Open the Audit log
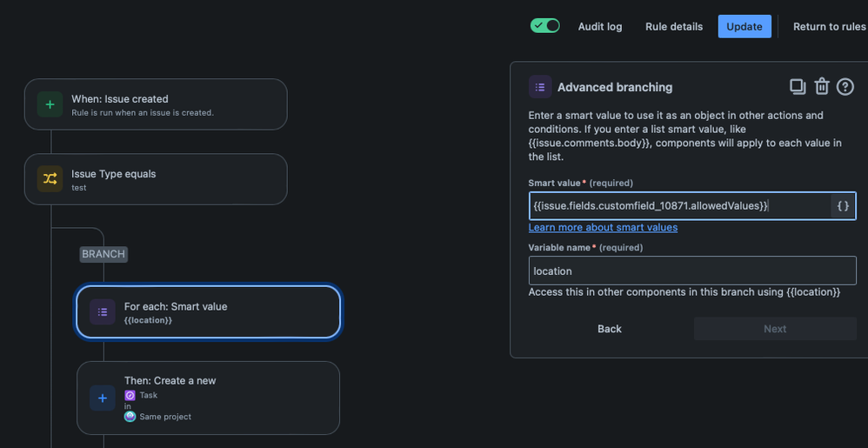The height and width of the screenshot is (448, 868). point(599,27)
